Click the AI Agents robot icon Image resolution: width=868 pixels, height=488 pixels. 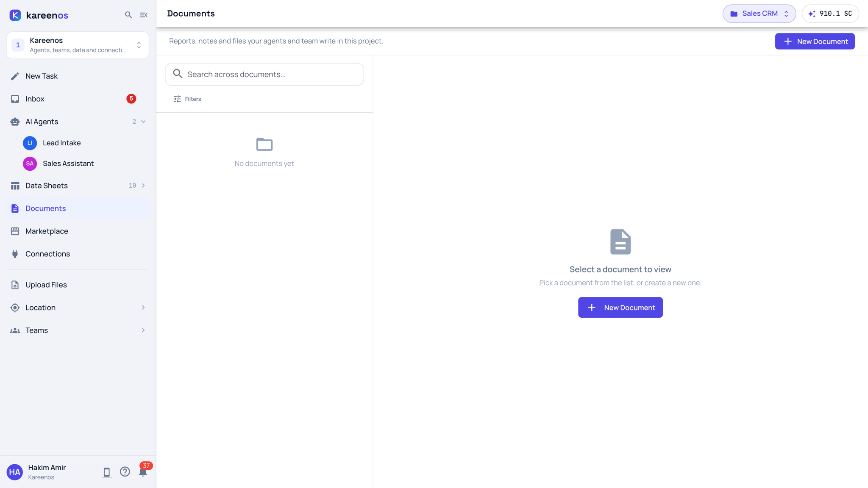coord(15,122)
